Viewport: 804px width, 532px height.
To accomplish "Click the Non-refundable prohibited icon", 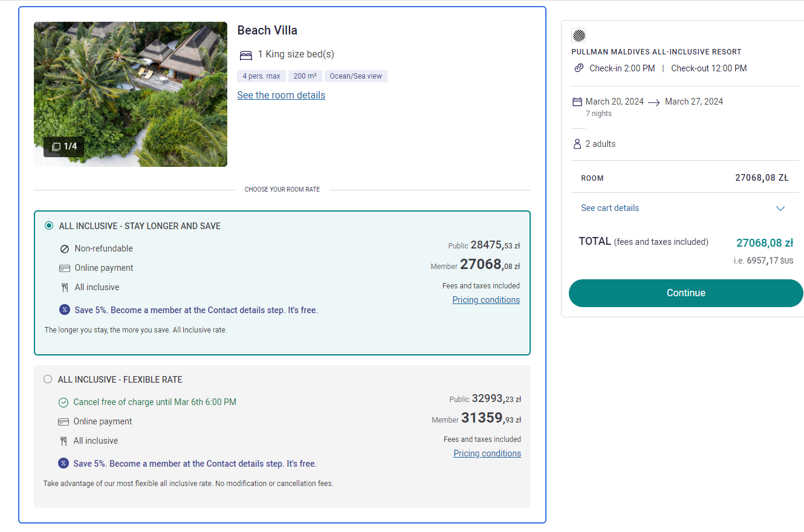I will pos(65,249).
